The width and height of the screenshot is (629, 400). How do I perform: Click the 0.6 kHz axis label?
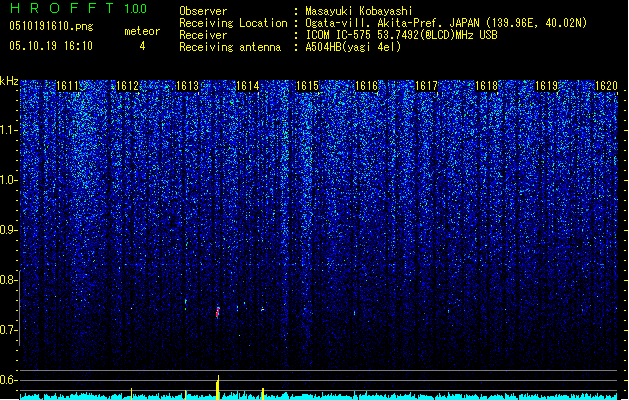point(9,380)
